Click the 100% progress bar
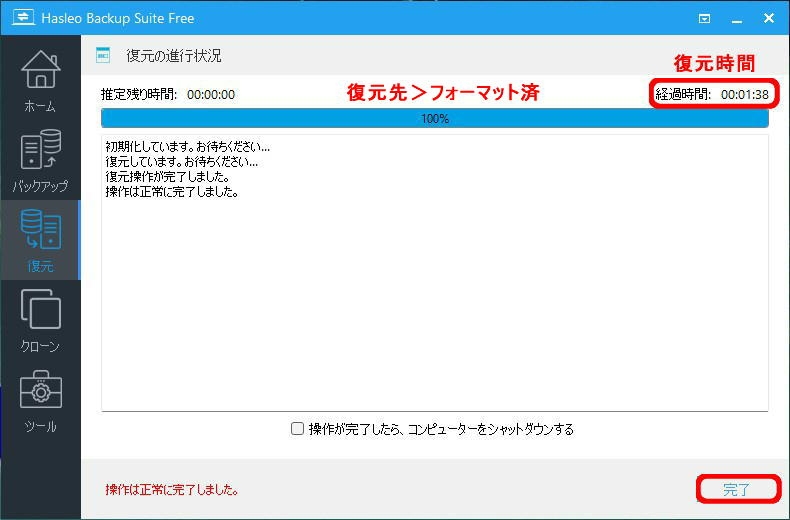This screenshot has height=520, width=790. click(x=435, y=118)
